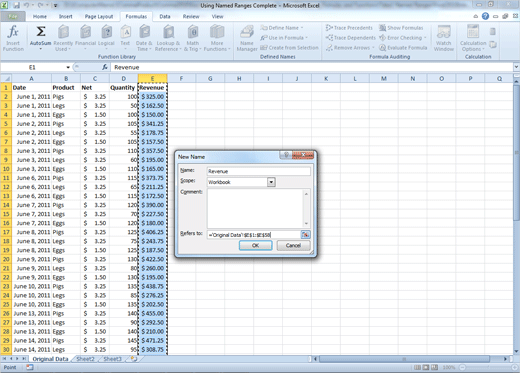Click cell E2 $325.00

(152, 97)
